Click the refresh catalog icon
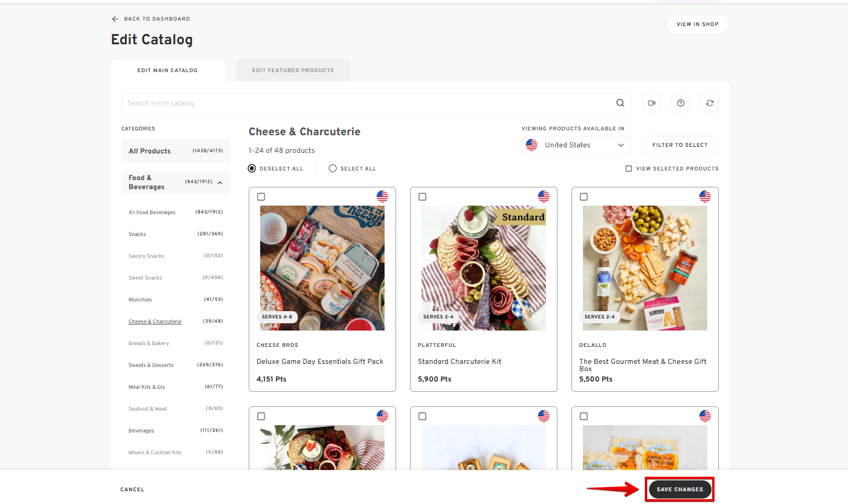Viewport: 848px width, 504px height. click(710, 103)
